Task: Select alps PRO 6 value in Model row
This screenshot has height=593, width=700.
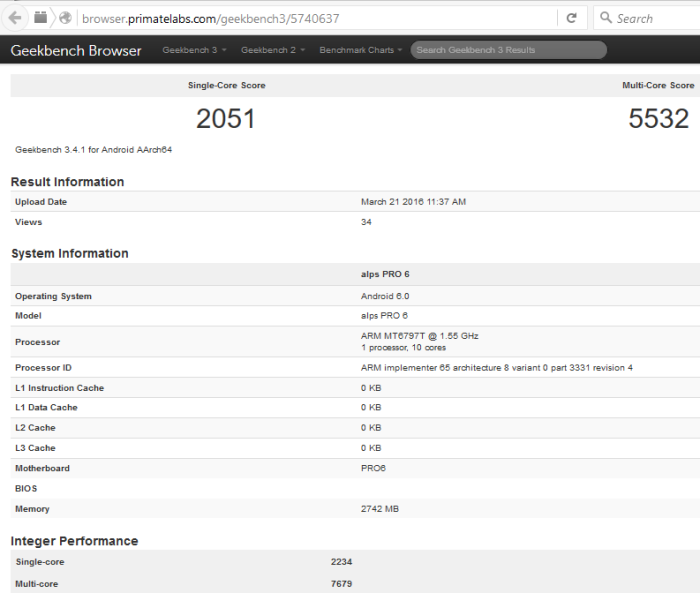Action: [x=384, y=316]
